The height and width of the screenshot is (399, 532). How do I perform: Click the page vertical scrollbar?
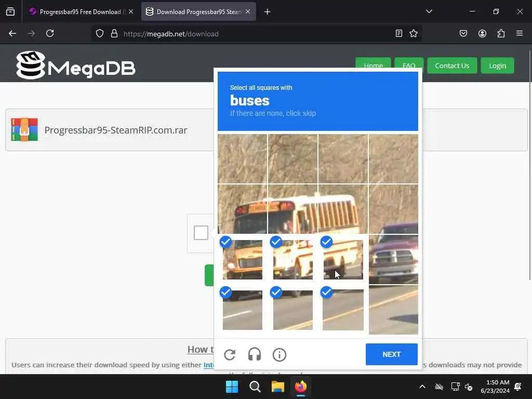(529, 165)
